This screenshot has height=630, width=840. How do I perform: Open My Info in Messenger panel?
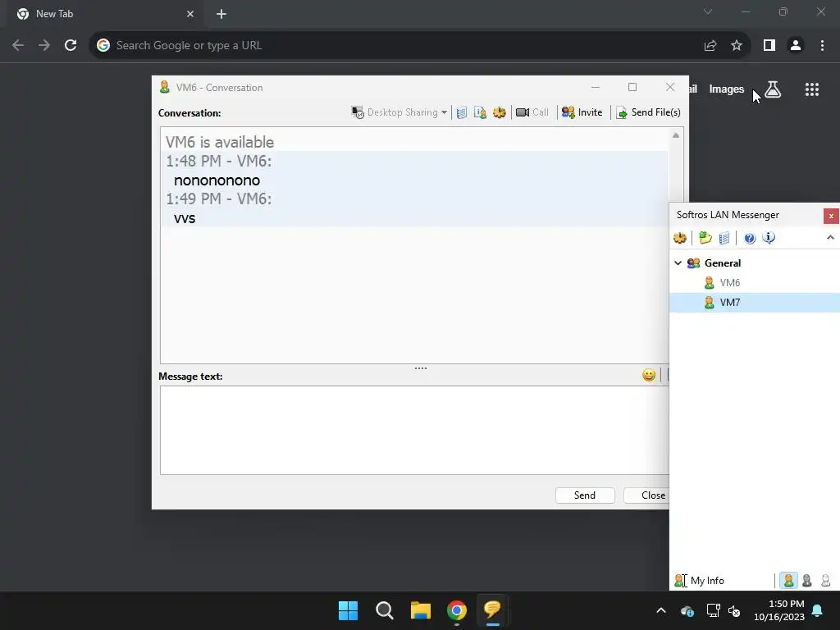[x=699, y=581]
